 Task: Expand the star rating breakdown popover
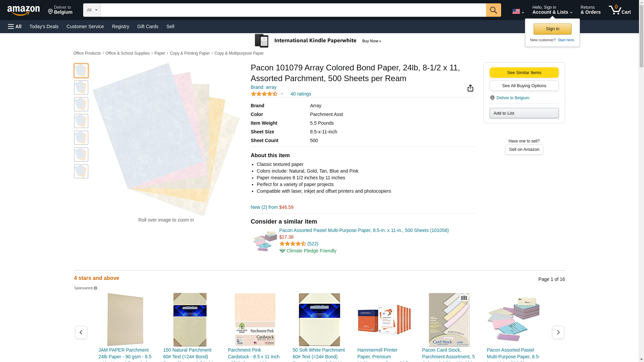282,94
